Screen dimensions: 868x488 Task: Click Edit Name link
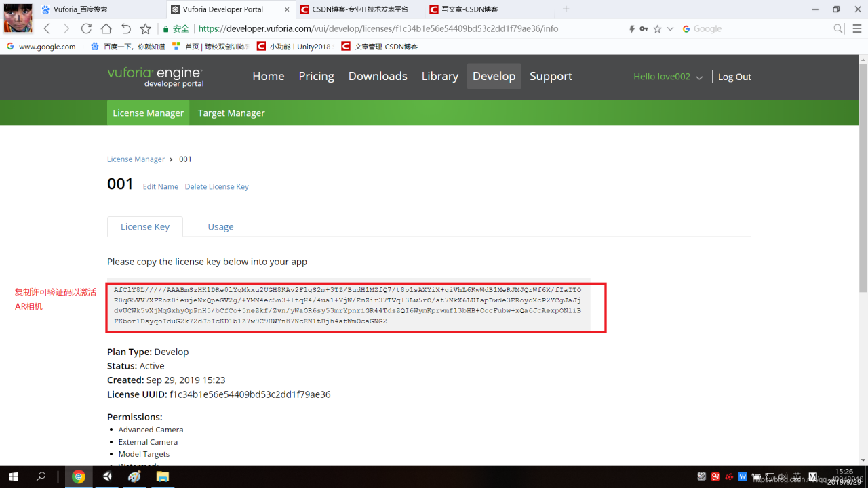(x=161, y=186)
